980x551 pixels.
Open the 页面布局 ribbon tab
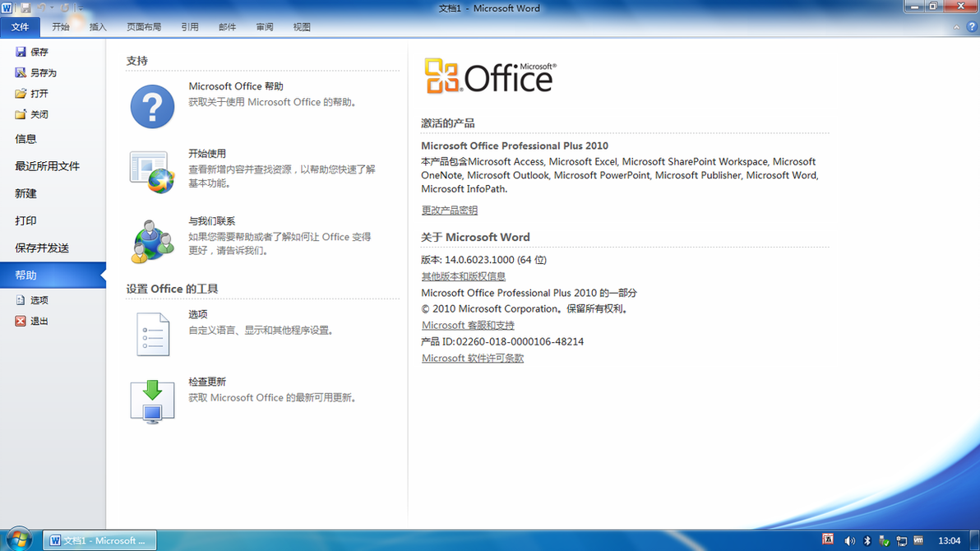coord(144,27)
